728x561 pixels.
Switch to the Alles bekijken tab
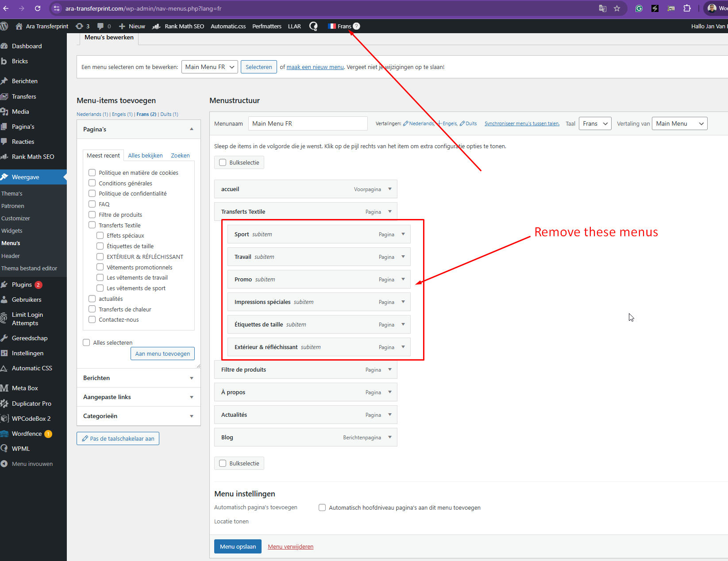pyautogui.click(x=145, y=155)
